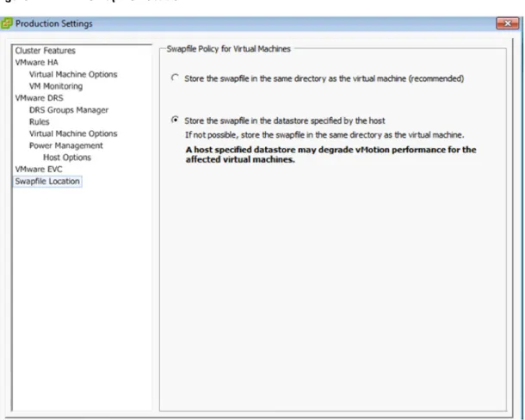Open the Rules entry under DRS
Viewport: 525px width, 420px height.
click(x=40, y=122)
